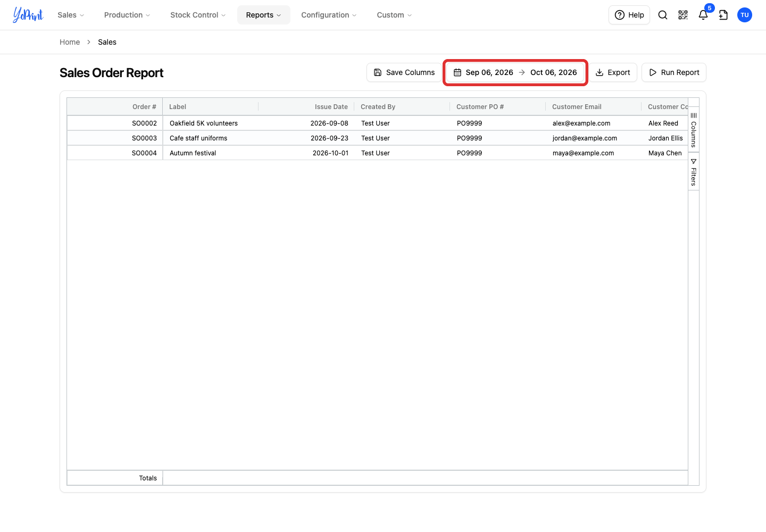This screenshot has width=766, height=532.
Task: Expand the Custom menu
Action: click(394, 15)
